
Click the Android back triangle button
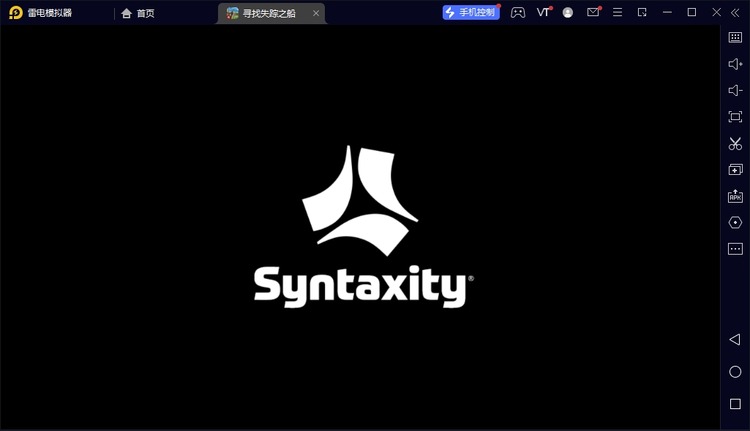tap(735, 339)
